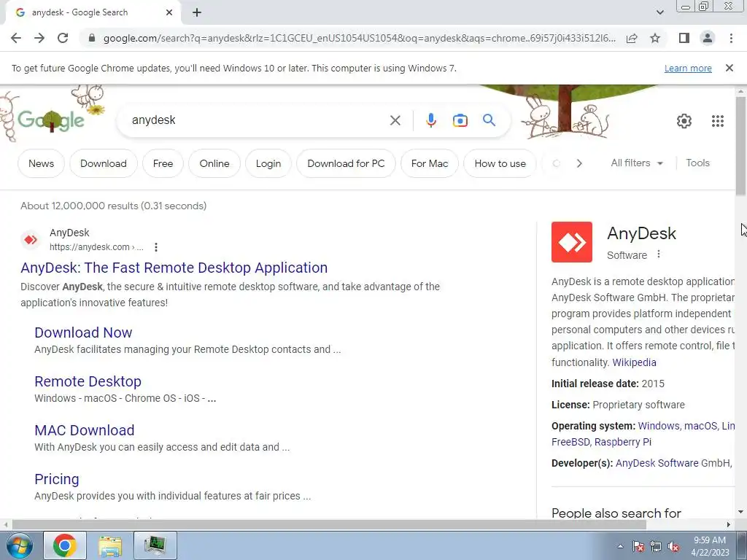Open more options beside Software label
This screenshot has height=560, width=747.
point(659,254)
